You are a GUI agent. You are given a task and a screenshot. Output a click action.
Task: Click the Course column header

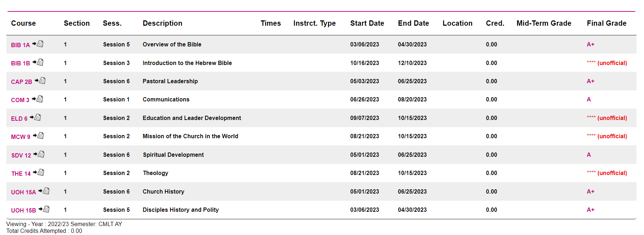(x=23, y=23)
